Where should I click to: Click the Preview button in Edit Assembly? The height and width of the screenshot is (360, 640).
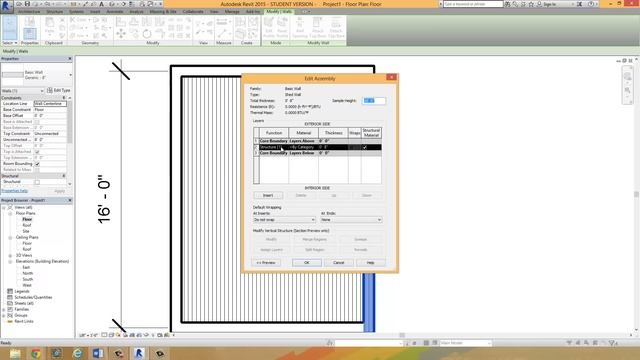click(x=266, y=263)
